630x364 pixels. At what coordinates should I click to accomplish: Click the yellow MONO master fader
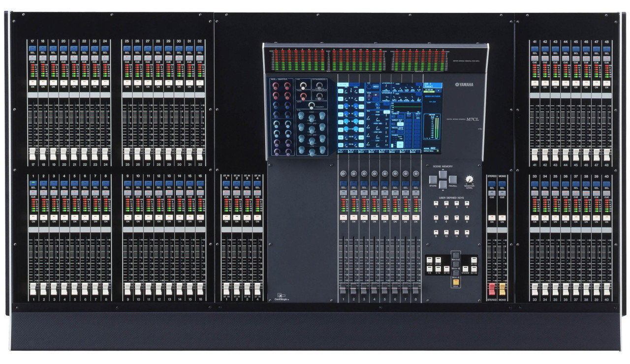point(502,289)
